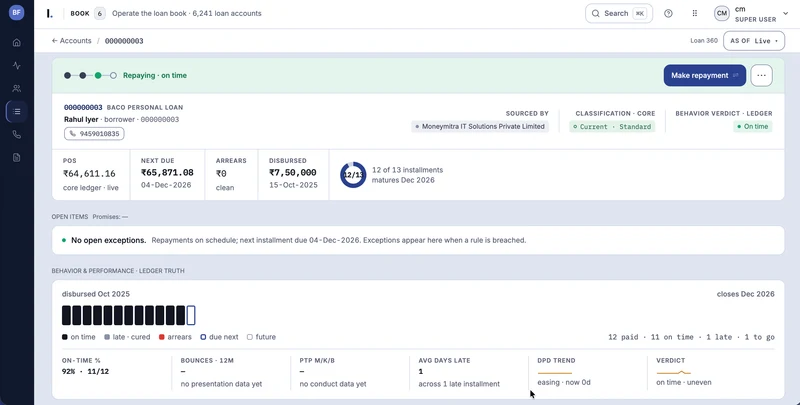Click the Rahul Iyer borrower name
The image size is (800, 405).
[x=82, y=119]
